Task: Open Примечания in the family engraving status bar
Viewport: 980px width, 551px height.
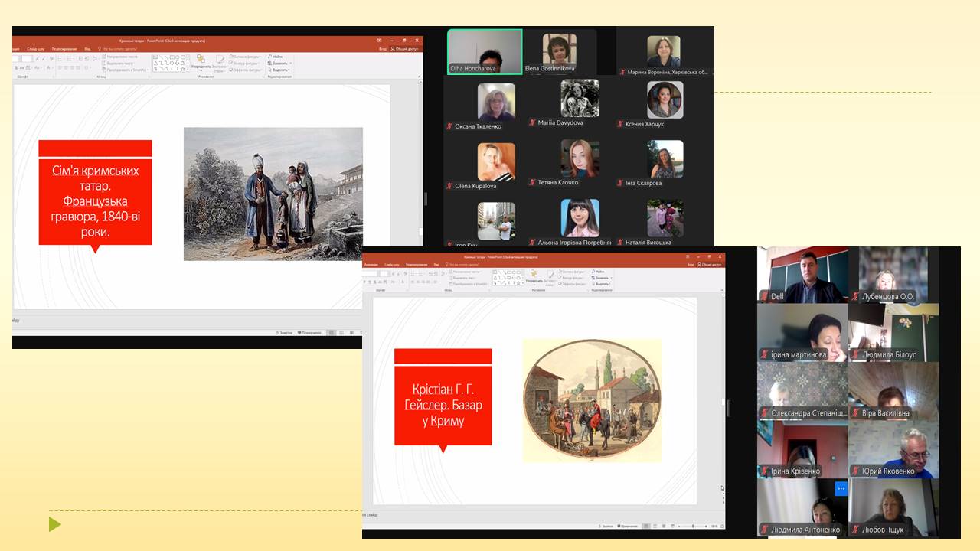Action: 309,332
